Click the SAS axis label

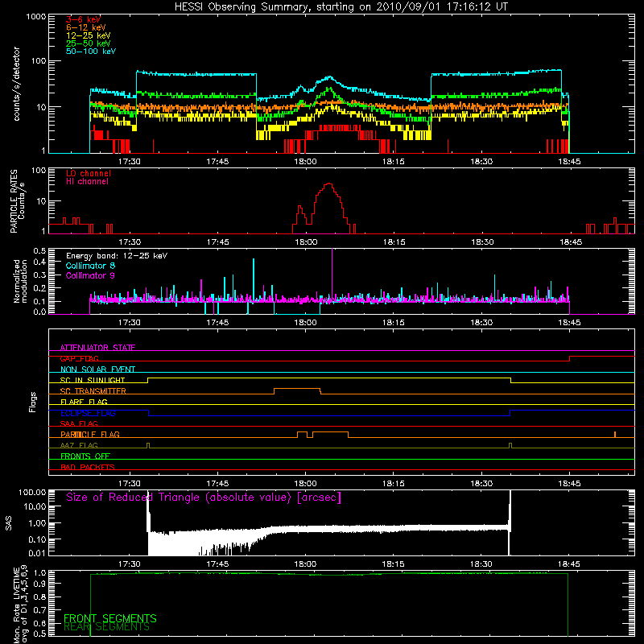coord(9,522)
